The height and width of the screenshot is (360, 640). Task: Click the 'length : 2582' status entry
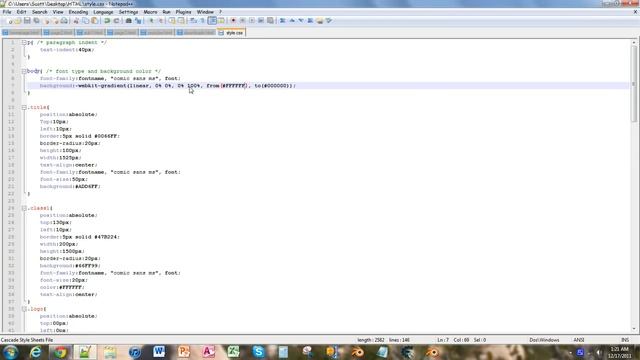coord(371,340)
